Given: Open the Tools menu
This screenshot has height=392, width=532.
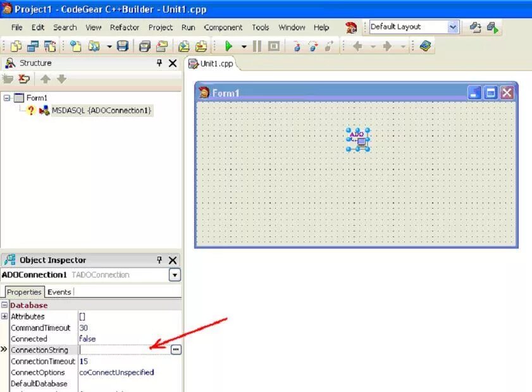Looking at the screenshot, I should (x=260, y=27).
